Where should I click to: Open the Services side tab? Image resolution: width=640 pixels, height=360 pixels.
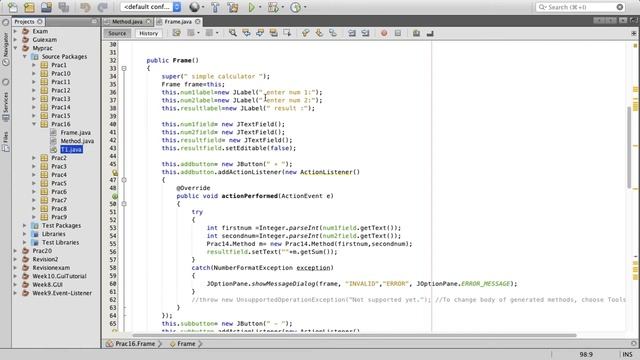pos(5,106)
